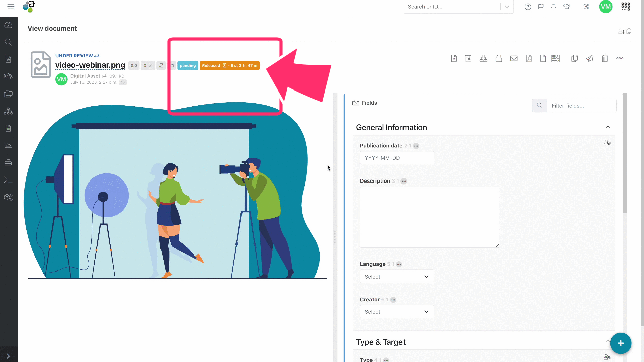
Task: Click the Filter fields search box
Action: (x=581, y=106)
